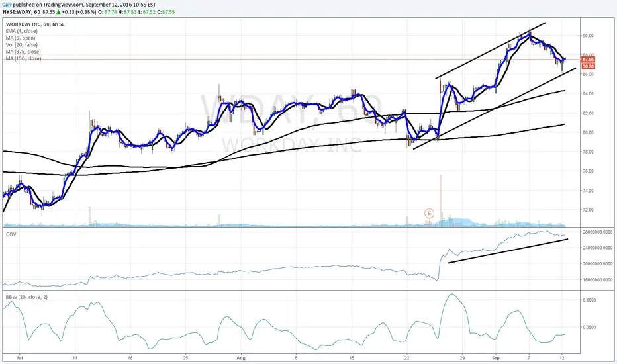Click the 12 date label on time axis
Image resolution: width=617 pixels, height=364 pixels.
(x=562, y=358)
